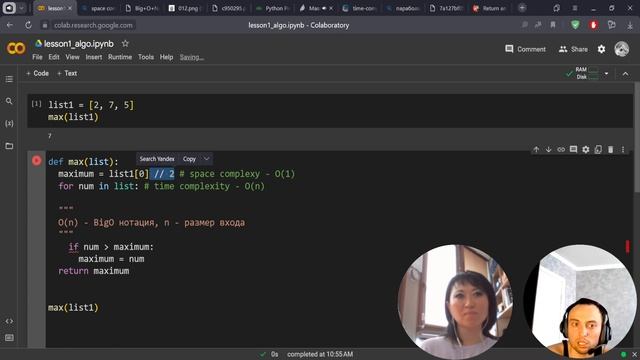640x360 pixels.
Task: Add a comment to the cell
Action: (x=573, y=149)
